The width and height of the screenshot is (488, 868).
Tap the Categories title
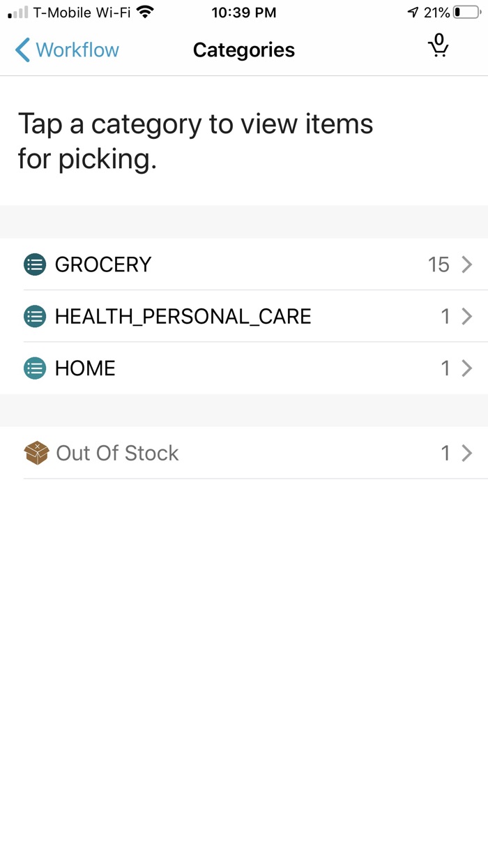coord(243,50)
